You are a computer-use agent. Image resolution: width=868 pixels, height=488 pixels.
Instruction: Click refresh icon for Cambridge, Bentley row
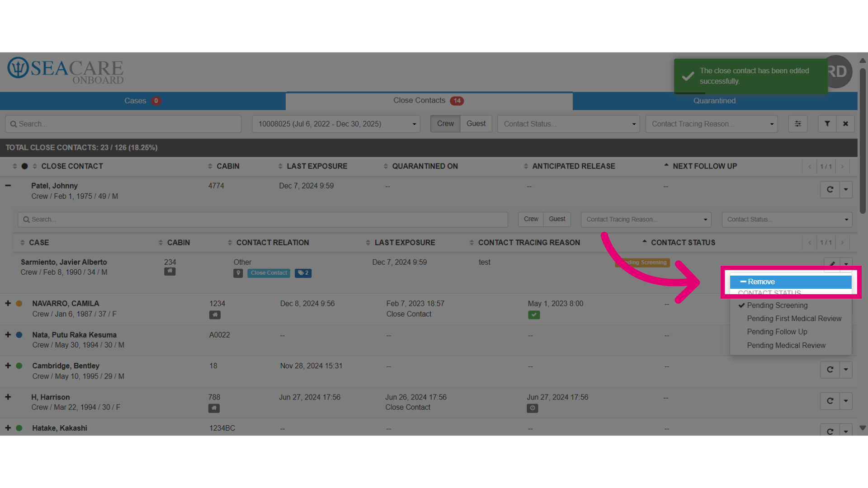pyautogui.click(x=830, y=370)
